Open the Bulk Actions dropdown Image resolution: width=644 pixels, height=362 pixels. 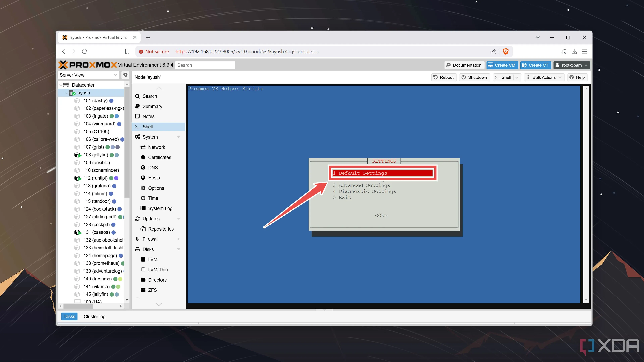(x=544, y=77)
